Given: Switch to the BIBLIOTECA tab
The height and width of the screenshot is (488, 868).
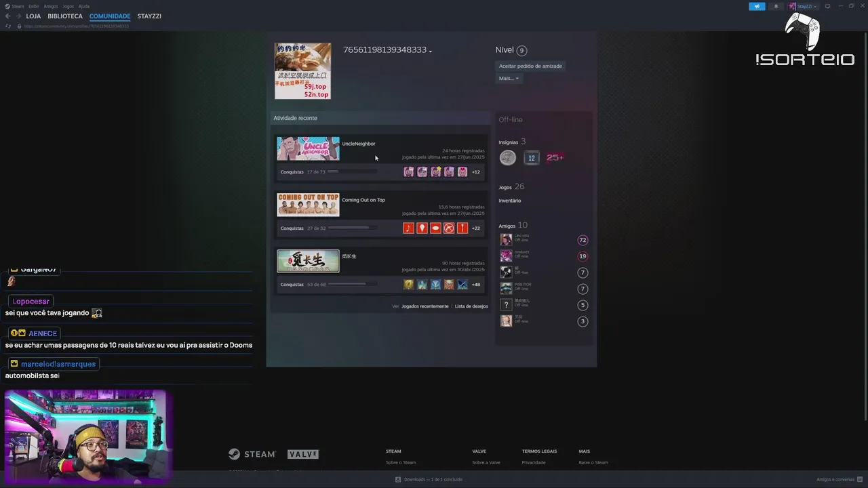Looking at the screenshot, I should coord(65,16).
